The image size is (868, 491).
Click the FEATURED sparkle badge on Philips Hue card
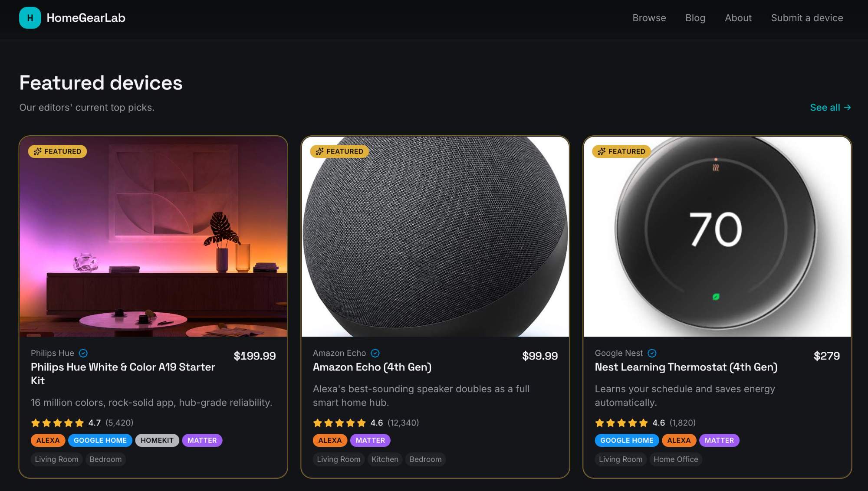(x=58, y=151)
